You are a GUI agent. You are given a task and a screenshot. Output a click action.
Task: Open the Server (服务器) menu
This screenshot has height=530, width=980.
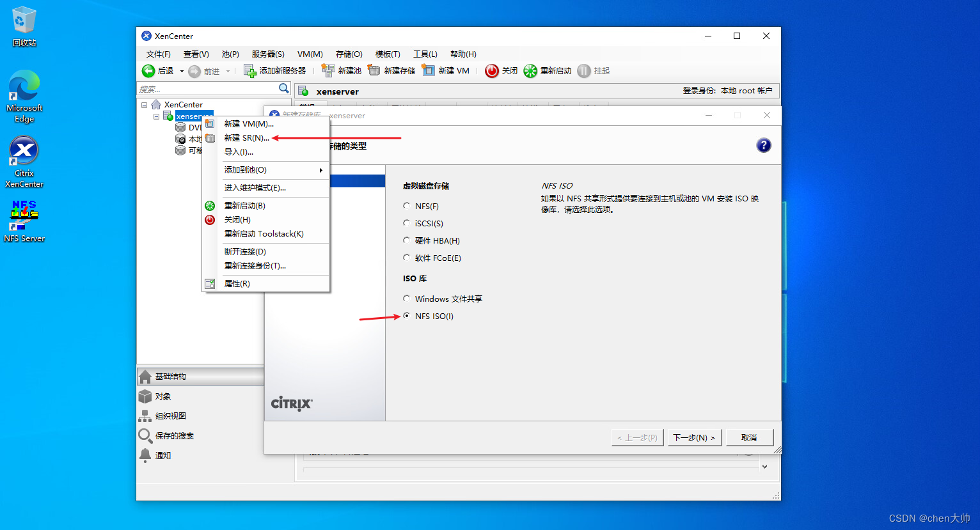[268, 54]
